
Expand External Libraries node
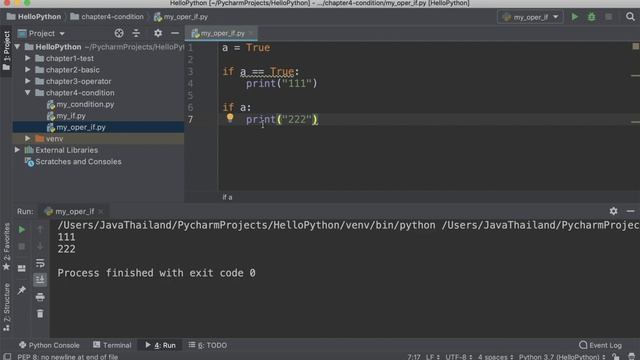(17, 150)
